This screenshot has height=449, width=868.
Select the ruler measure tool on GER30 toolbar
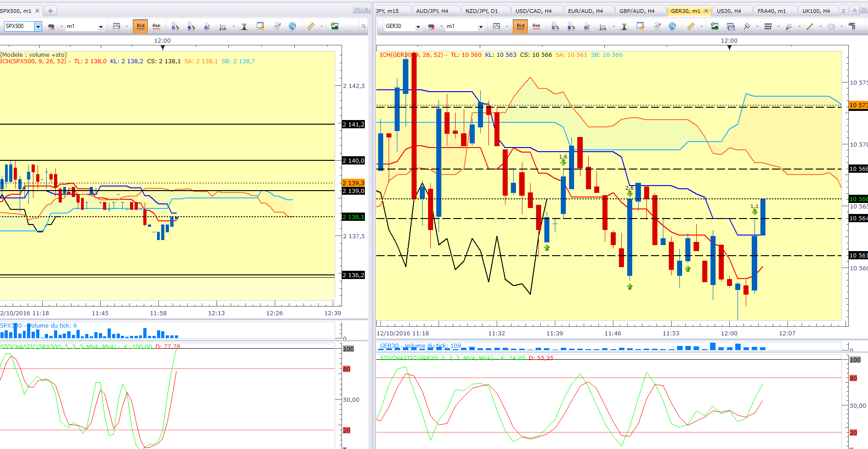[x=690, y=27]
